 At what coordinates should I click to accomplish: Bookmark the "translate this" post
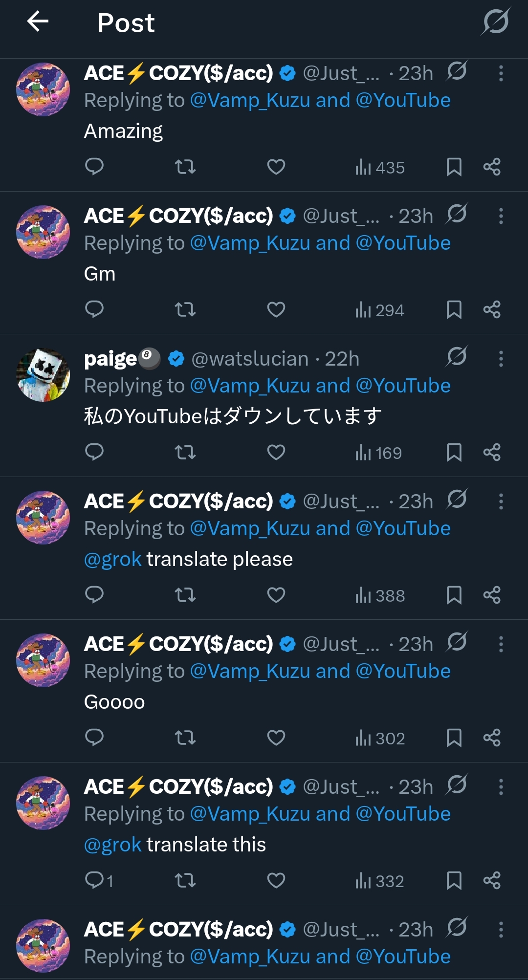coord(454,881)
